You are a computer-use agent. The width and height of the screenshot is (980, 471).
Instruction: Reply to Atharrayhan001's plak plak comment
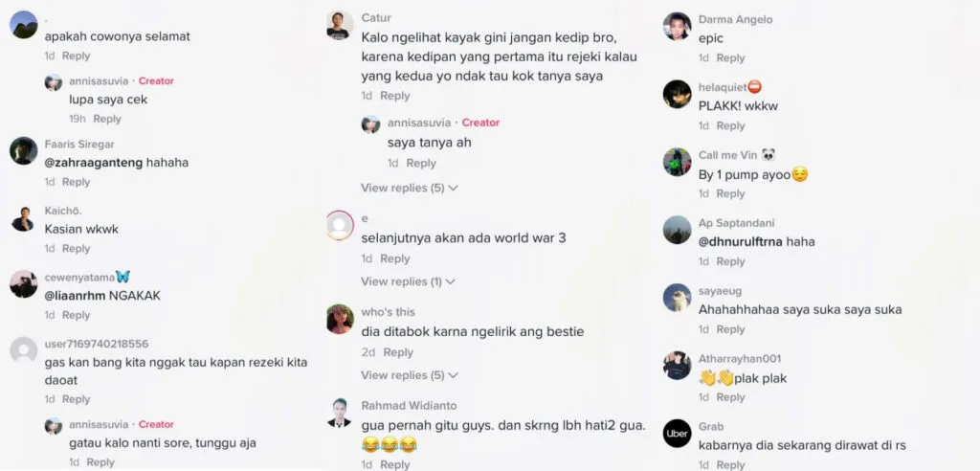(730, 397)
